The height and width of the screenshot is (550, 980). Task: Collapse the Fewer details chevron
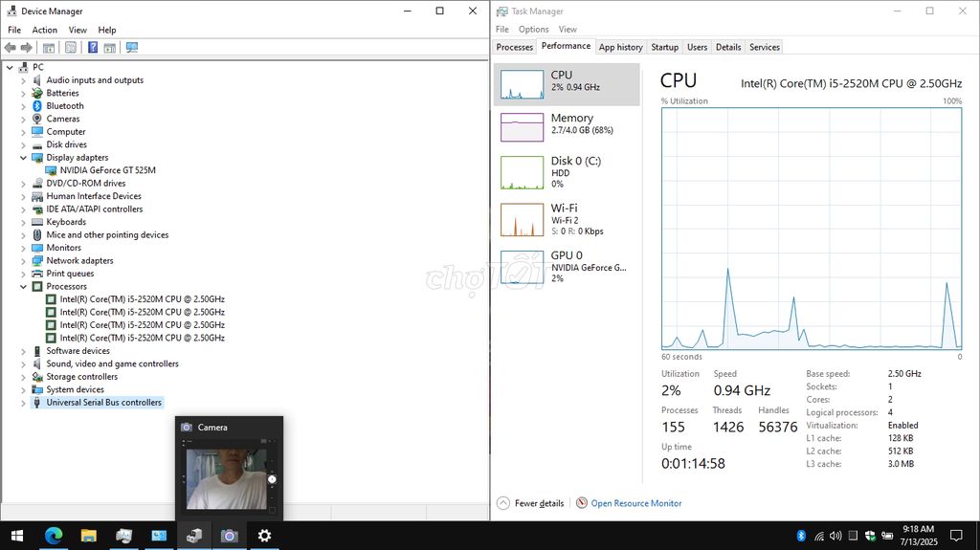(503, 503)
